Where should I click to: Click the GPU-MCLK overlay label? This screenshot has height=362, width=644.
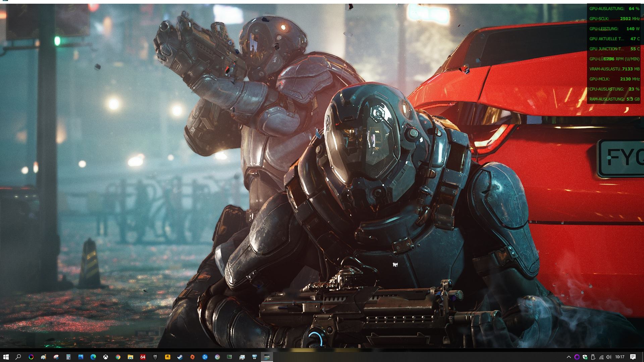pos(599,79)
